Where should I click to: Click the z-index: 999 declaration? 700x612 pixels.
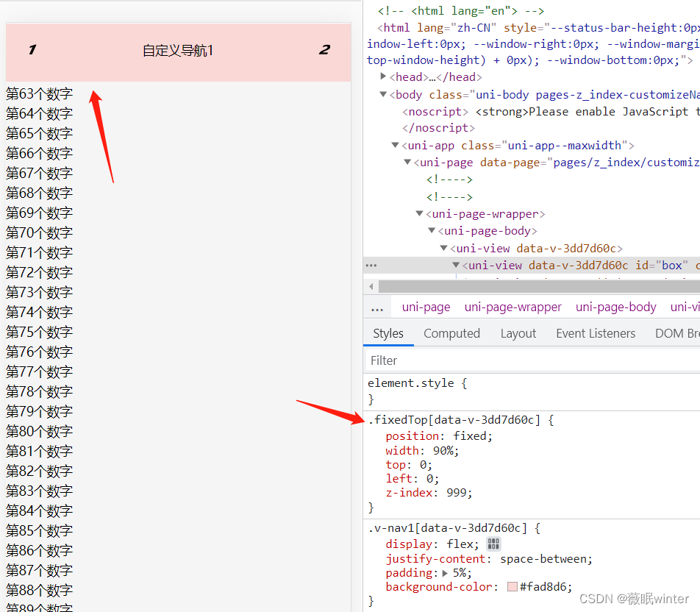(x=429, y=492)
